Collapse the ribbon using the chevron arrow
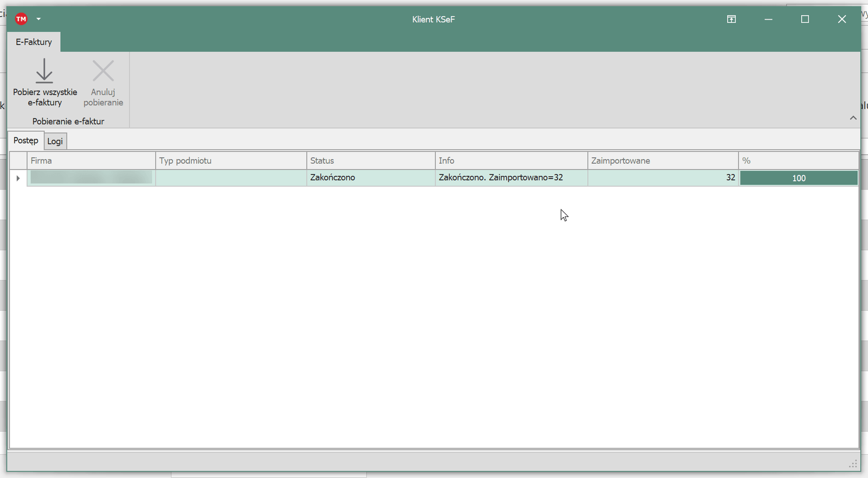Screen dimensions: 868x478 click(853, 118)
